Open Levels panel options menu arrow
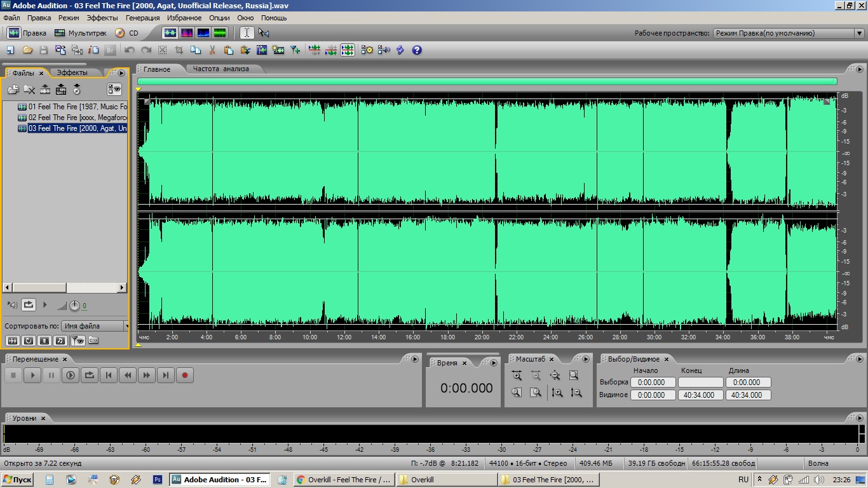The image size is (868, 488). 860,418
